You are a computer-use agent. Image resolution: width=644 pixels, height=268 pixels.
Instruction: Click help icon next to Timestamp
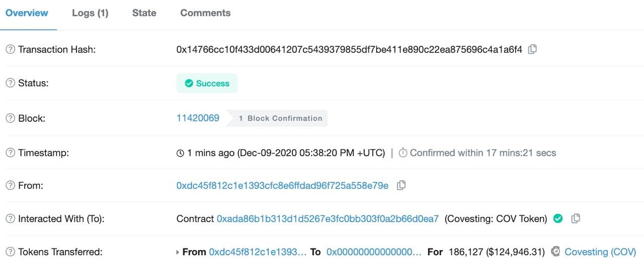[10, 153]
